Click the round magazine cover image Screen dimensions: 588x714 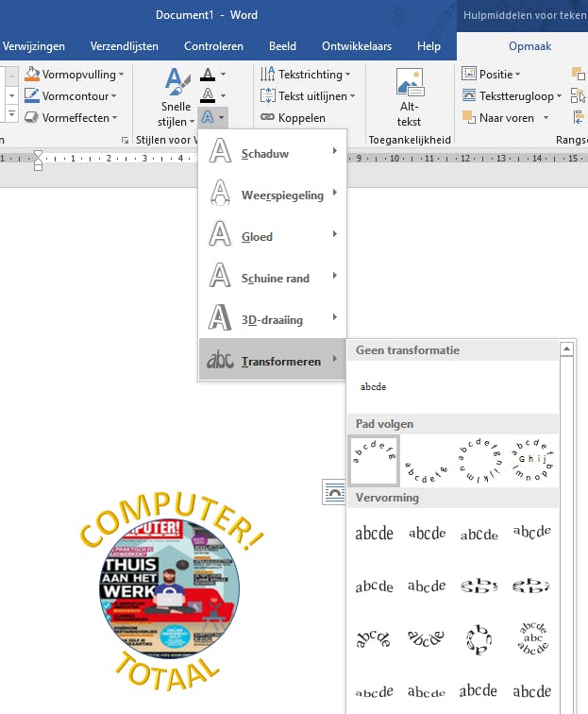point(169,587)
